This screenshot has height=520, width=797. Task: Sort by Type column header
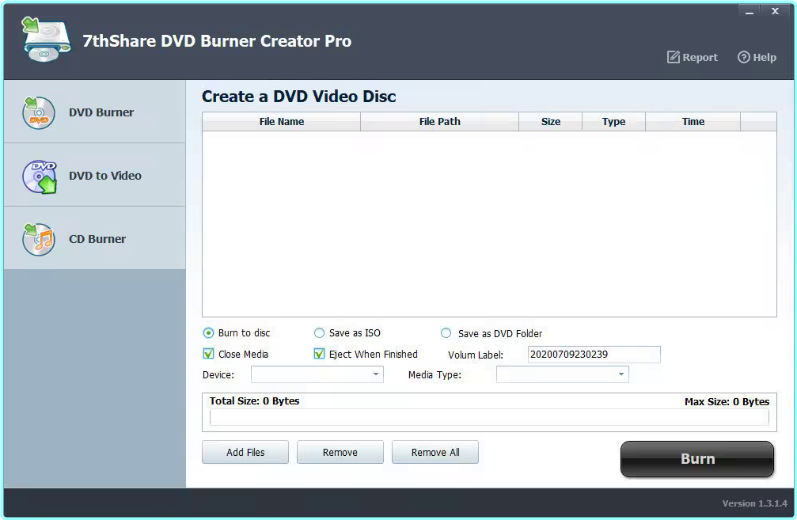pyautogui.click(x=614, y=121)
